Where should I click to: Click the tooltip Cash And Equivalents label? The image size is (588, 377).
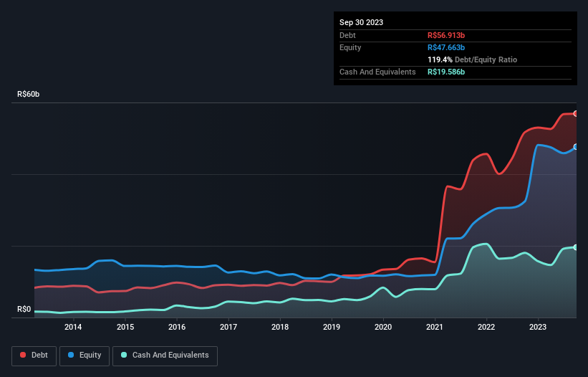click(377, 72)
